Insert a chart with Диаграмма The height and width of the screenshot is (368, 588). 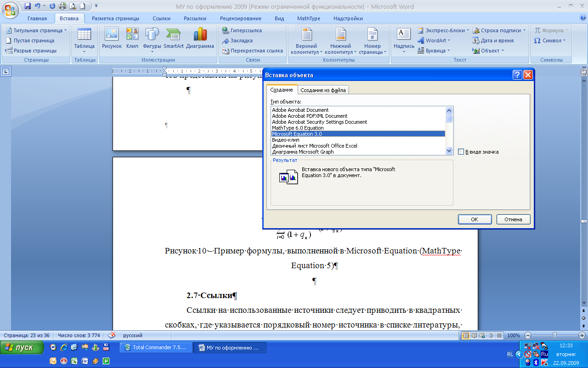coord(200,38)
